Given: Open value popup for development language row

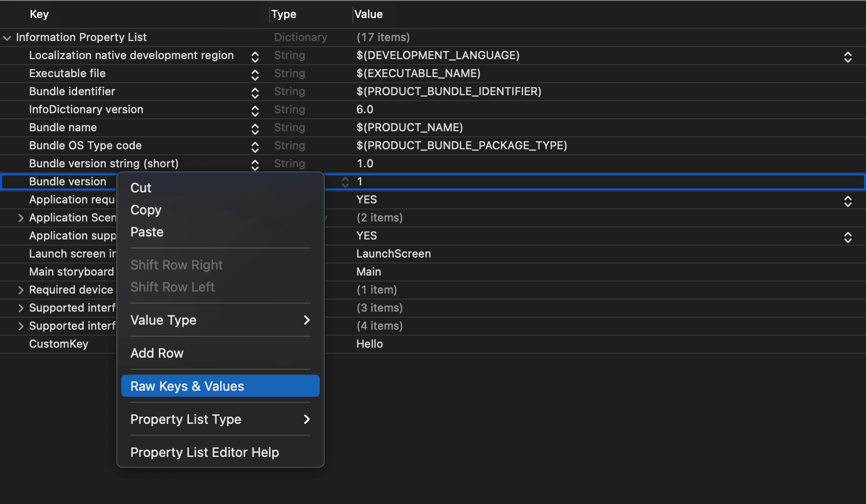Looking at the screenshot, I should pos(847,57).
